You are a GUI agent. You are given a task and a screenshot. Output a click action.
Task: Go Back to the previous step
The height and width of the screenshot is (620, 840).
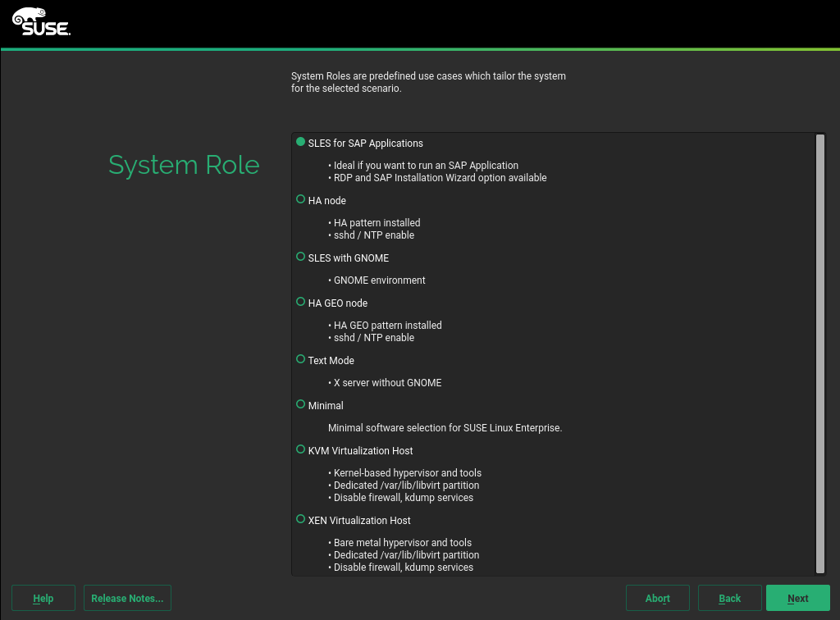[729, 598]
